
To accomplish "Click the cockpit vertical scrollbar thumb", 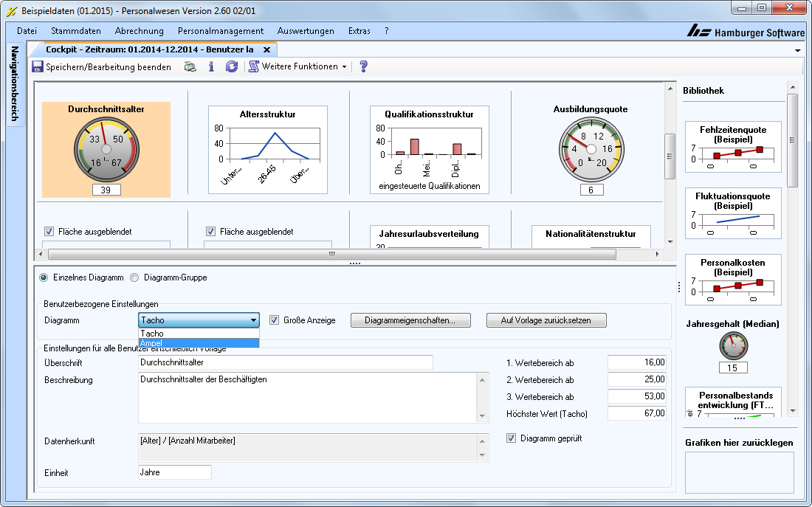I will pyautogui.click(x=670, y=156).
